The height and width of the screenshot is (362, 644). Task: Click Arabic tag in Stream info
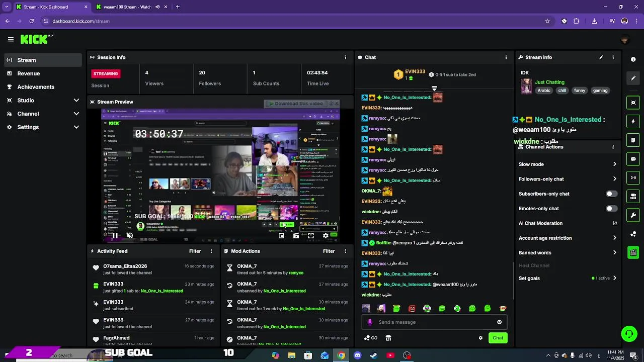(x=544, y=90)
